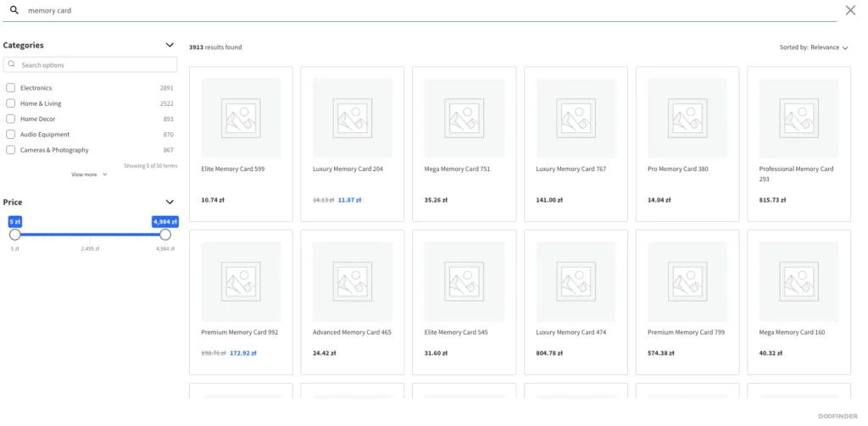
Task: Open the Doofinder logo link
Action: (837, 416)
